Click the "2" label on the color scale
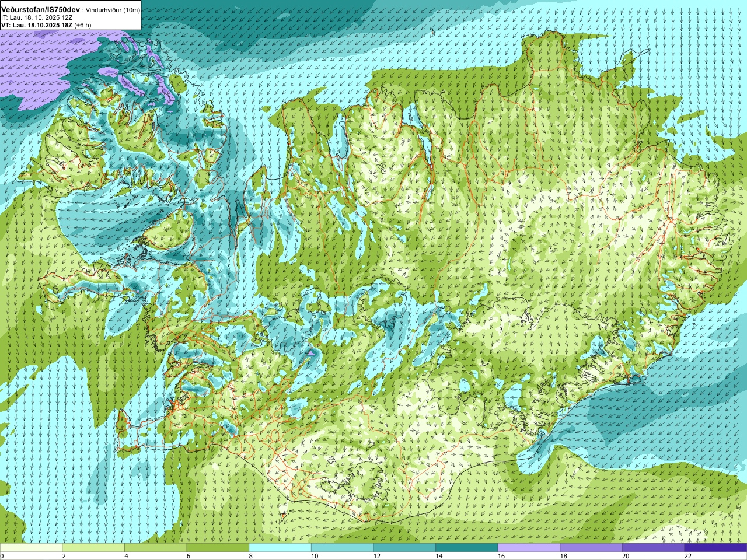 click(64, 556)
